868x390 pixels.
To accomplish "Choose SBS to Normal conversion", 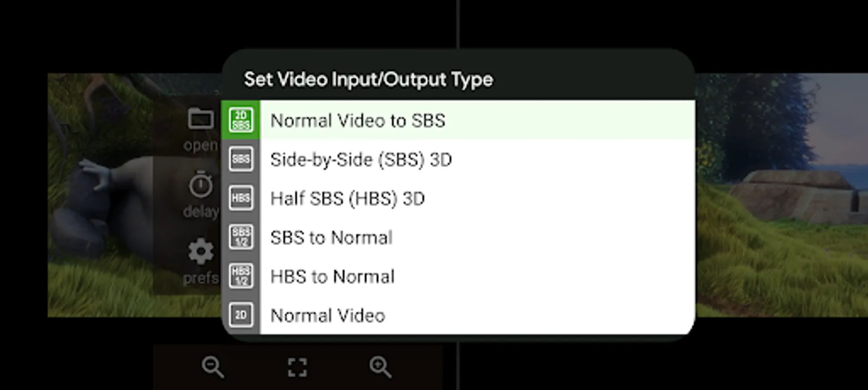I will click(x=331, y=237).
